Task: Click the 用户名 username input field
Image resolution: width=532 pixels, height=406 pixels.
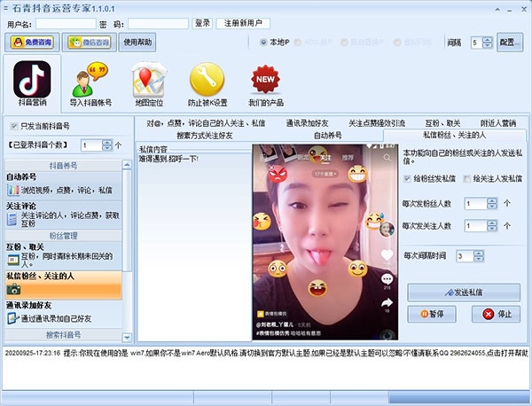Action: click(66, 23)
